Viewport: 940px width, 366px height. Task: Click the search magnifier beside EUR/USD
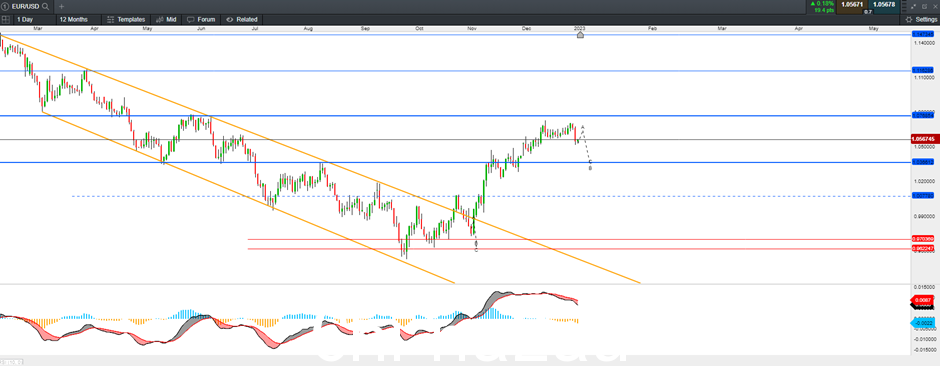point(46,6)
